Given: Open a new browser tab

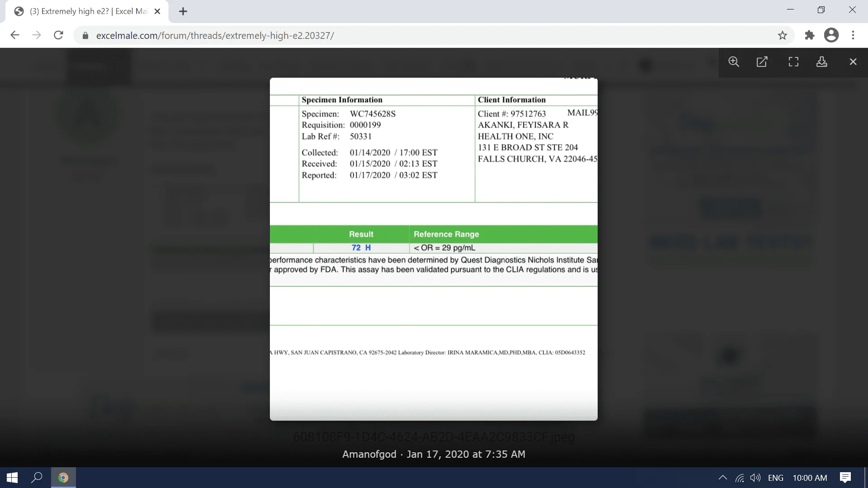Looking at the screenshot, I should 183,12.
